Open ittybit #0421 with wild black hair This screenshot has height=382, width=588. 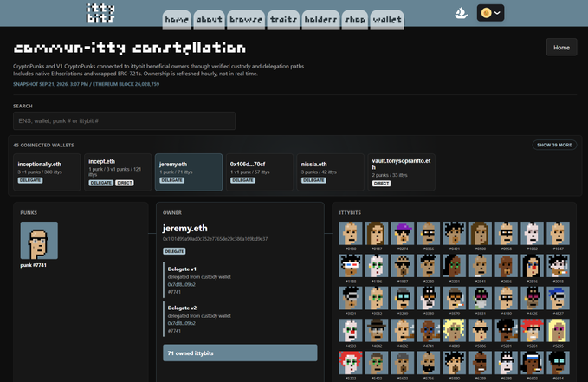pos(454,233)
